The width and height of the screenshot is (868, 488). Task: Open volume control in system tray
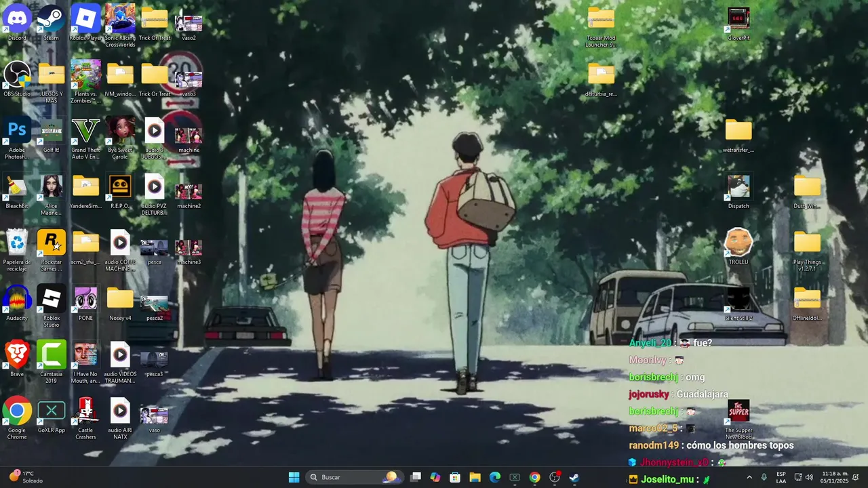[809, 477]
